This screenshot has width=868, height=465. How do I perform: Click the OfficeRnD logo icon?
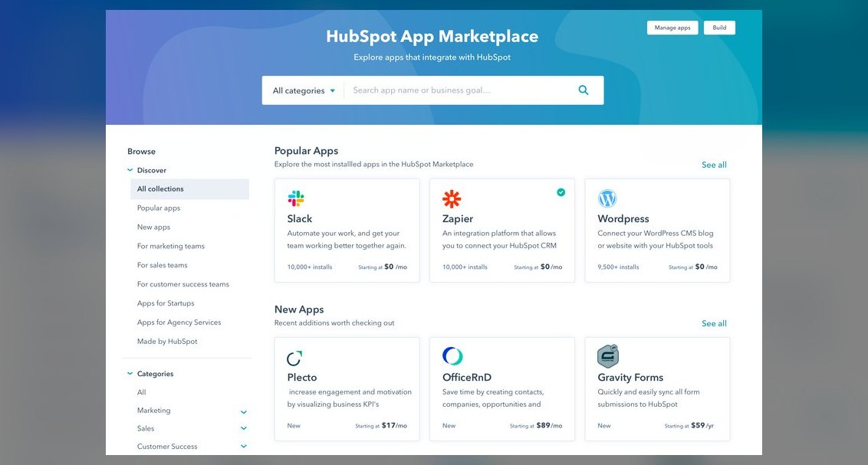(x=452, y=356)
